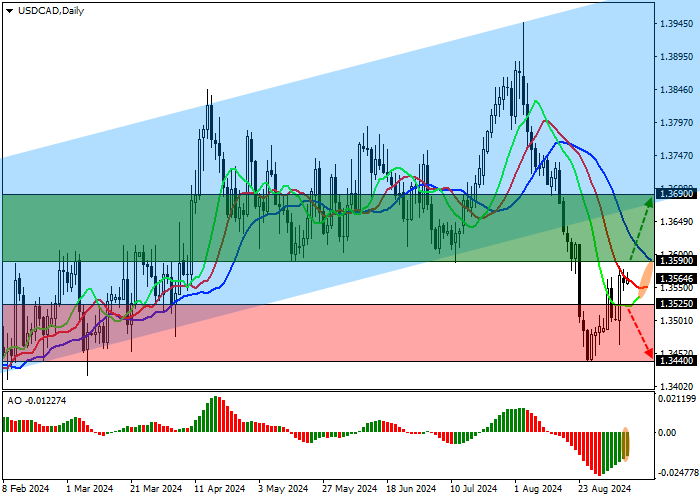The height and width of the screenshot is (500, 700).
Task: Select the 1.34400 price level label
Action: pyautogui.click(x=676, y=360)
